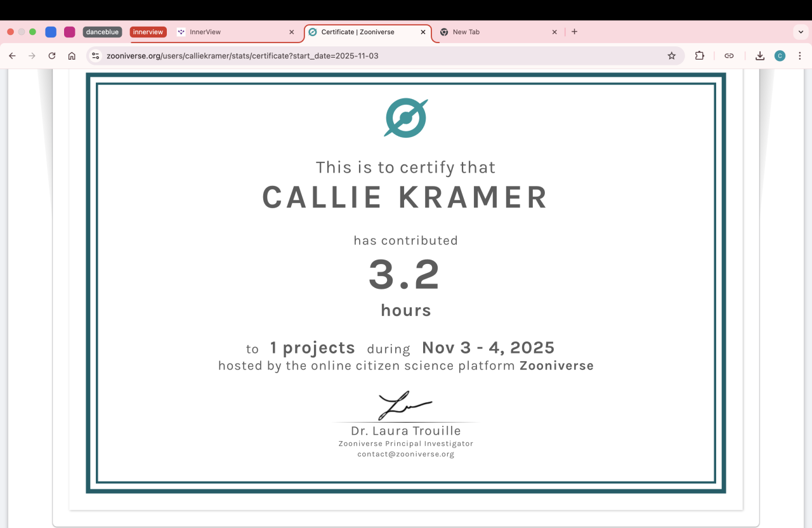Click the Zooniverse logo on the certificate
Screen dimensions: 812x528
pyautogui.click(x=406, y=117)
